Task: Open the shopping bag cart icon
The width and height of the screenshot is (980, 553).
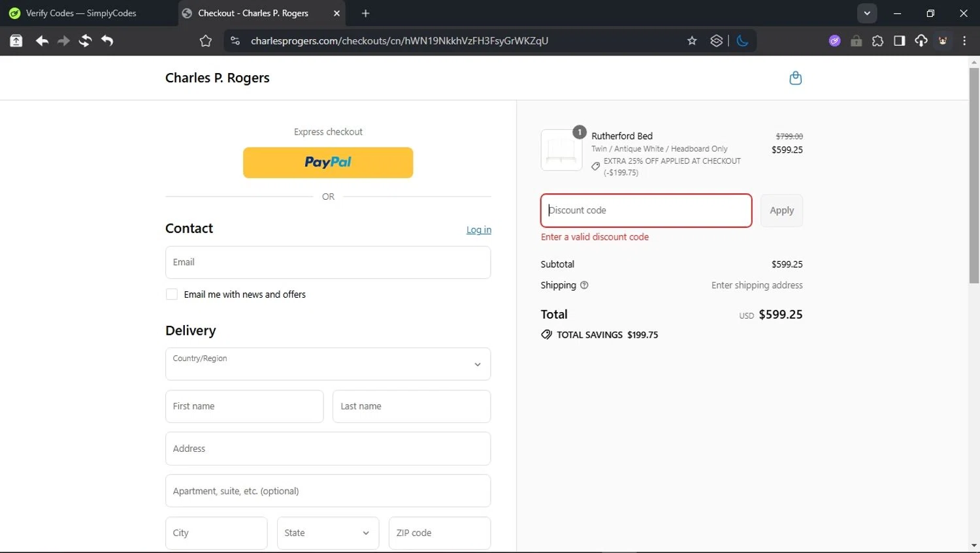Action: click(795, 78)
